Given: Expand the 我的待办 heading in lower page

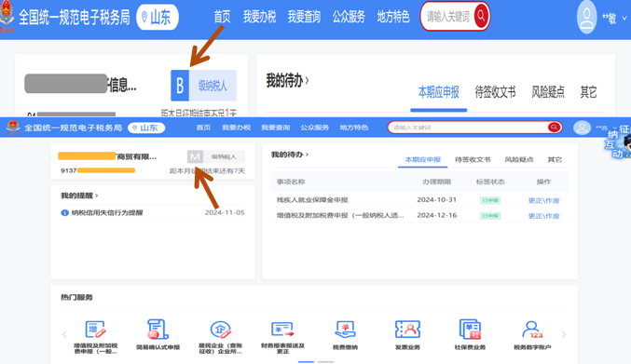Looking at the screenshot, I should click(290, 155).
